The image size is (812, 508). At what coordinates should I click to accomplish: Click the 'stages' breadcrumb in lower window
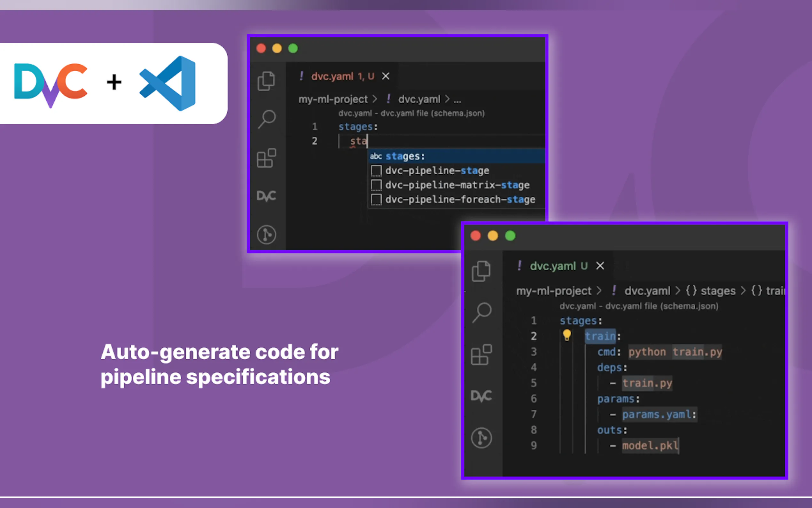(718, 290)
